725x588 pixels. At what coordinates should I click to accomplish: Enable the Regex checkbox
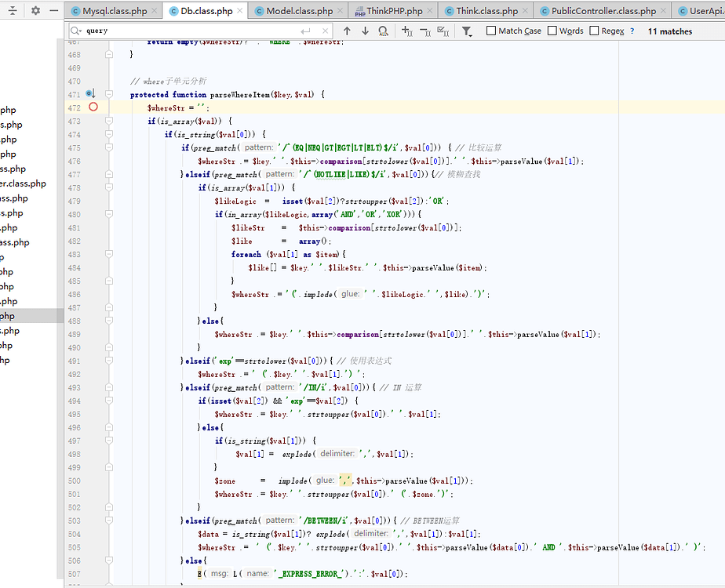(594, 31)
